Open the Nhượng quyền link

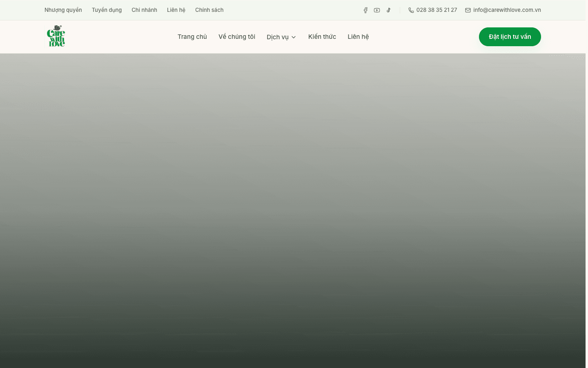click(63, 10)
